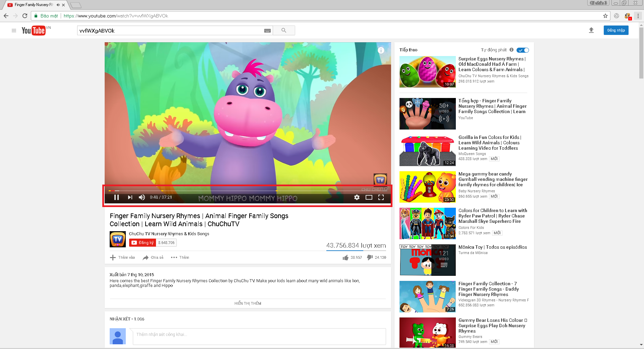Reload the current page
This screenshot has height=349, width=644.
coord(25,16)
